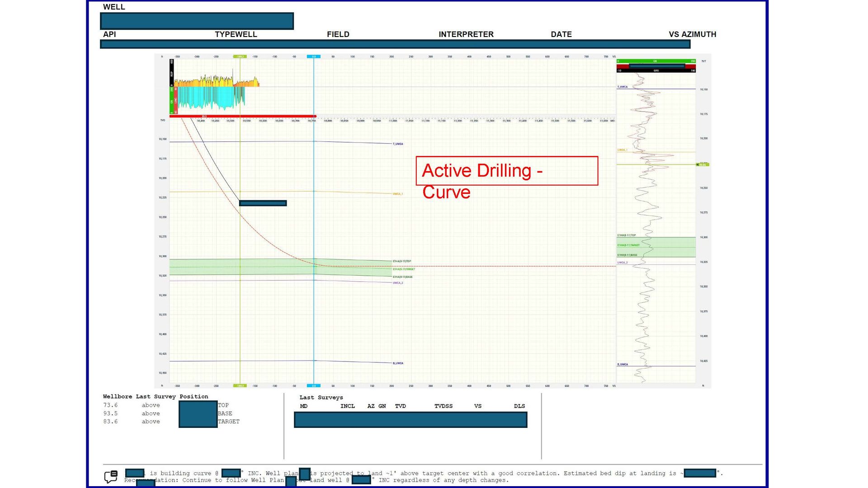Viewport: 868px width, 488px height.
Task: Click the E1HA(8-11)TOP label on type log
Action: coord(627,235)
